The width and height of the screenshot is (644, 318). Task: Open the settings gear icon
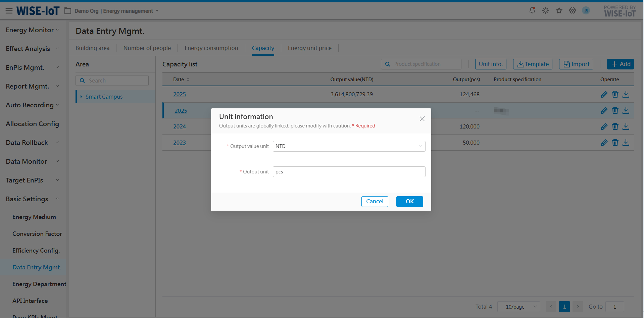pos(573,10)
